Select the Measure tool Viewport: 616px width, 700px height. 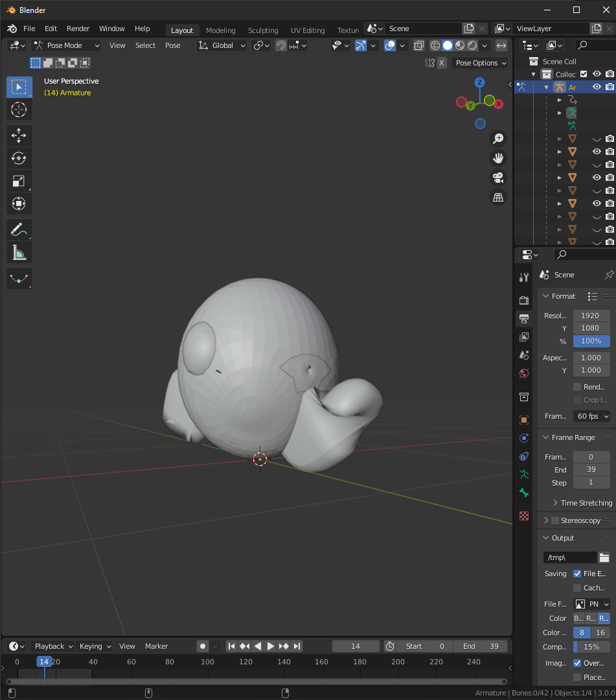click(x=19, y=253)
